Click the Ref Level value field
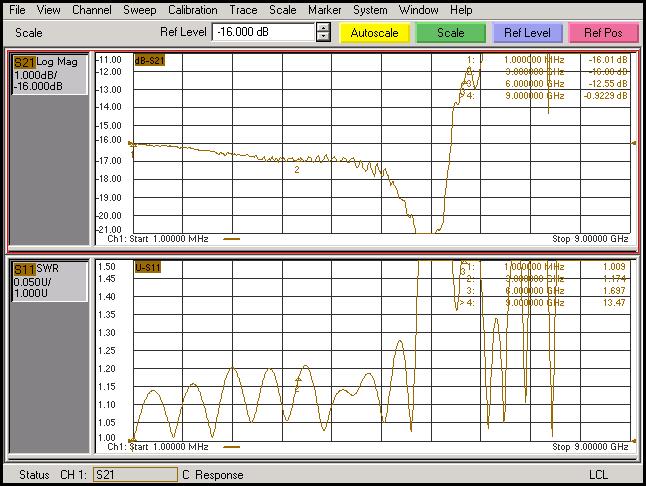This screenshot has height=486, width=646. click(x=263, y=32)
